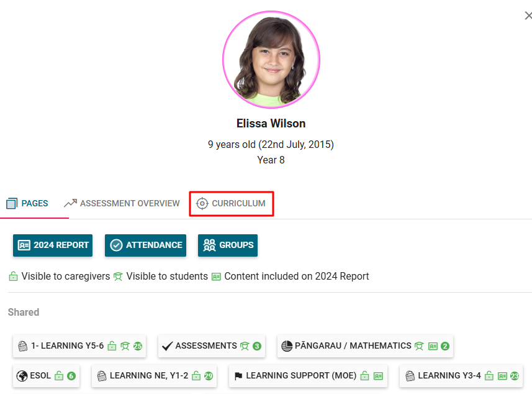Open the Learning Y3-4 page
Screen dimensions: 532x394
point(449,375)
